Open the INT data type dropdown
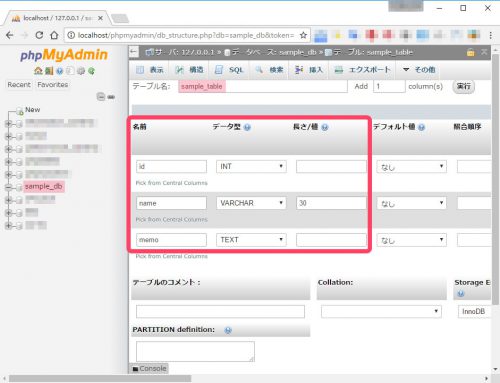 pyautogui.click(x=251, y=166)
